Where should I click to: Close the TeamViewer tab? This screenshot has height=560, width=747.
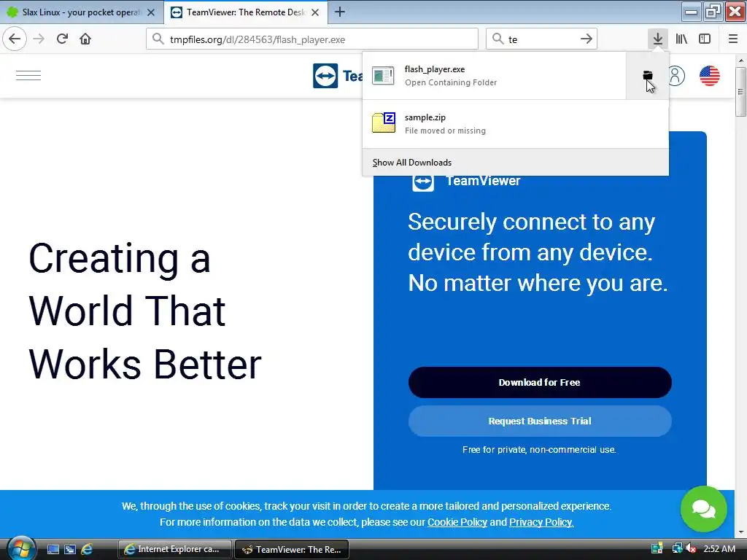pyautogui.click(x=315, y=12)
